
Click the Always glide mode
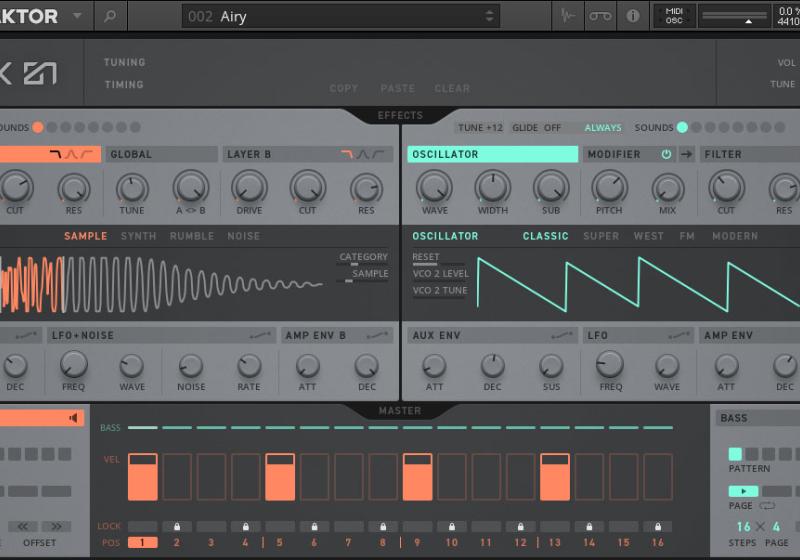pyautogui.click(x=603, y=128)
